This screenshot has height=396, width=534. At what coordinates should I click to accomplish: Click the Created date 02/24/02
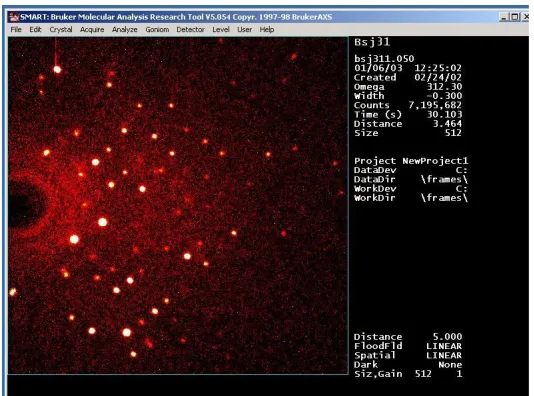click(438, 77)
